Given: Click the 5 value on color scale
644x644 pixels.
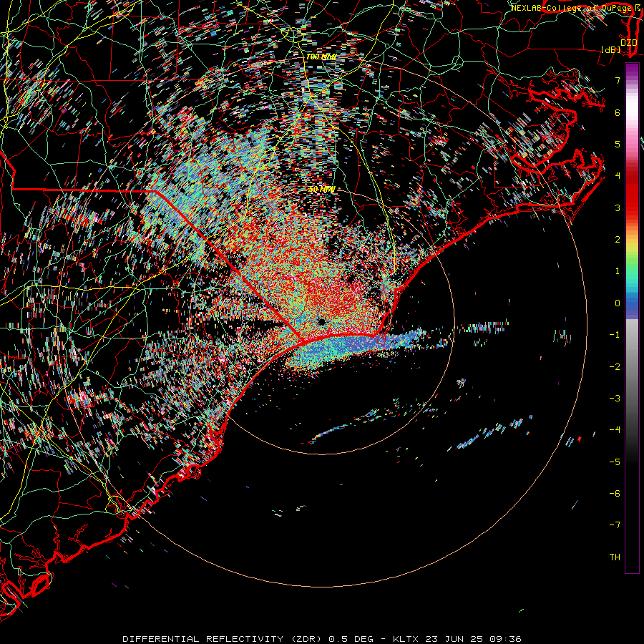Looking at the screenshot, I should tap(618, 144).
